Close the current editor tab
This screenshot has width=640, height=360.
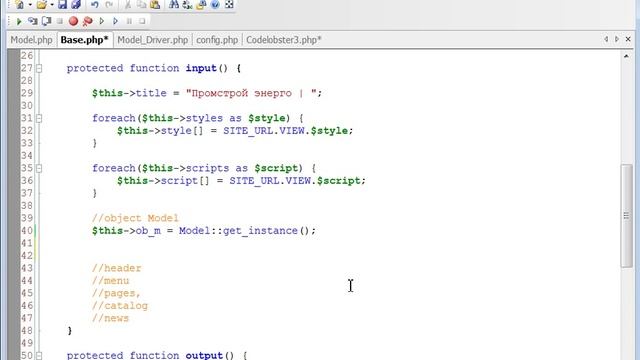[x=628, y=39]
